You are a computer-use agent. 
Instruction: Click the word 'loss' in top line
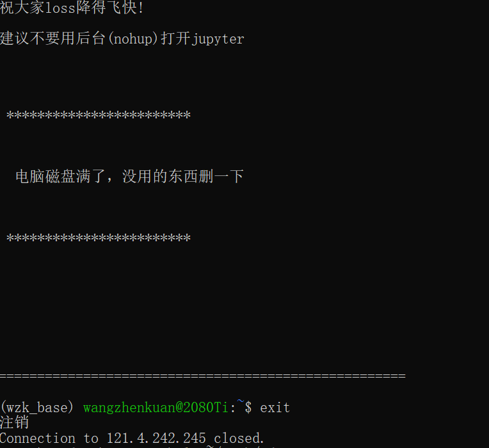coord(61,8)
